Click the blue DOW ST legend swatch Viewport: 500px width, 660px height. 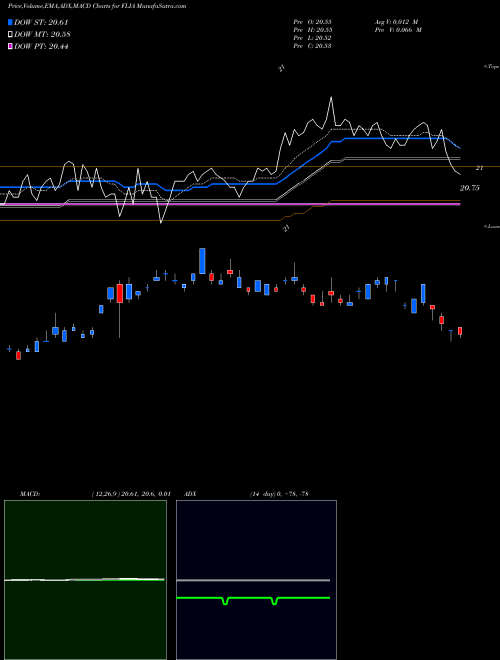pyautogui.click(x=11, y=22)
